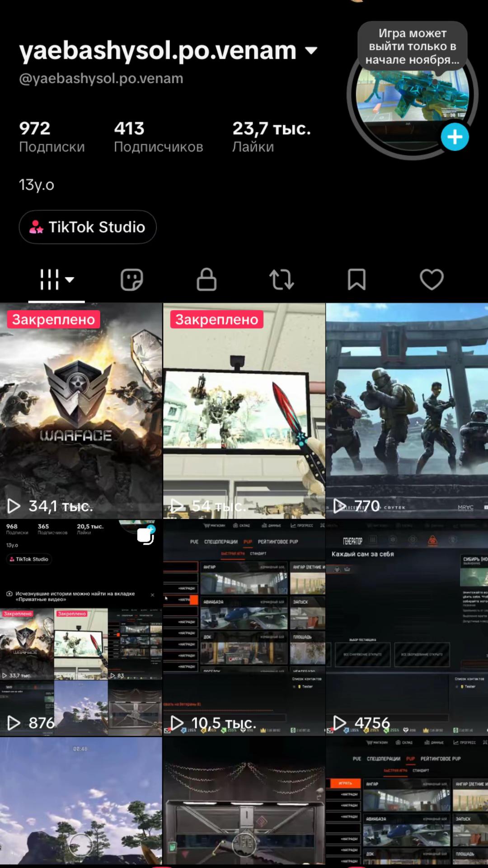Open the sticker face tab
The image size is (488, 868).
[131, 279]
